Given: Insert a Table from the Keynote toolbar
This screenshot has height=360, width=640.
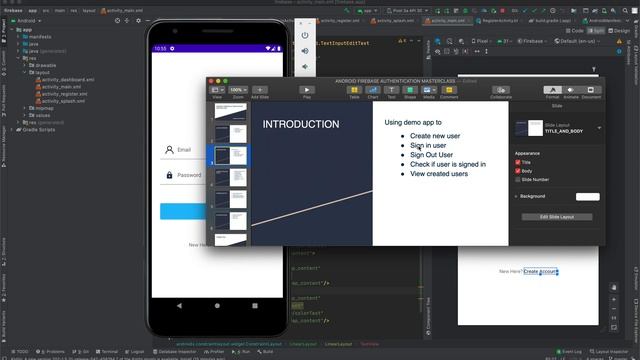Looking at the screenshot, I should [x=354, y=90].
